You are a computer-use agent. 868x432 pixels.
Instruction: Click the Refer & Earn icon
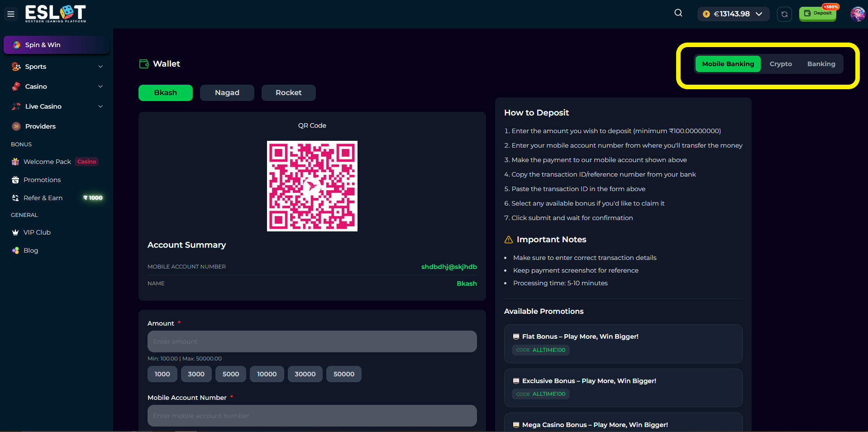pos(15,198)
